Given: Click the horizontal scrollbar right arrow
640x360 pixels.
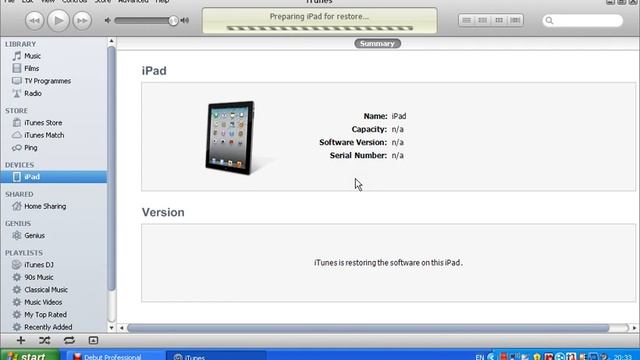Looking at the screenshot, I should (x=634, y=328).
